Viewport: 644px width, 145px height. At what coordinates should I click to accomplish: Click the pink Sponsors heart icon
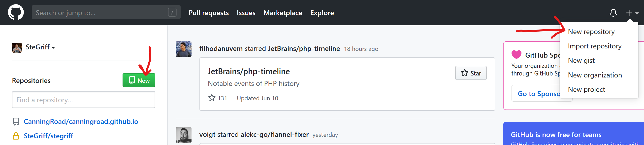516,55
